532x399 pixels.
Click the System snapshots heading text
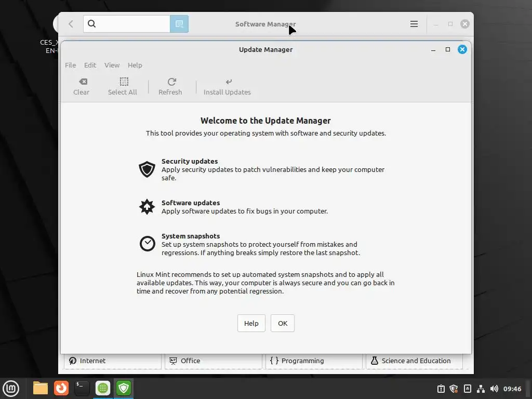(x=191, y=236)
